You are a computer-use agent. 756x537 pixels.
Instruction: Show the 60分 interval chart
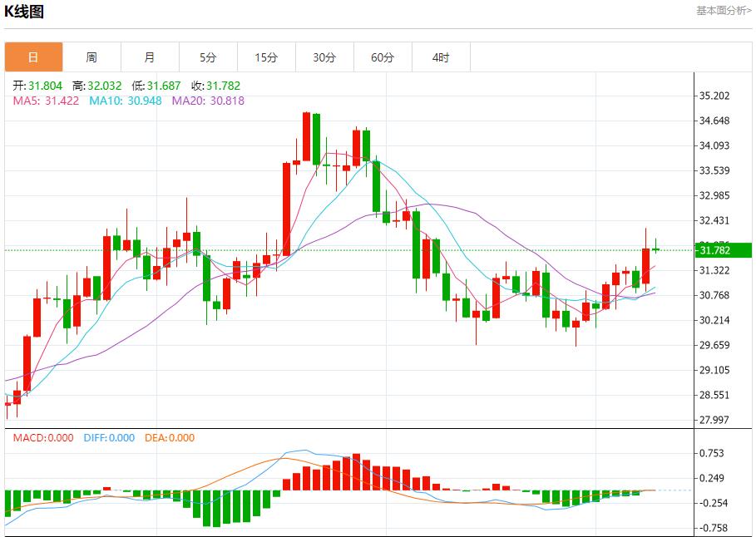[x=383, y=57]
